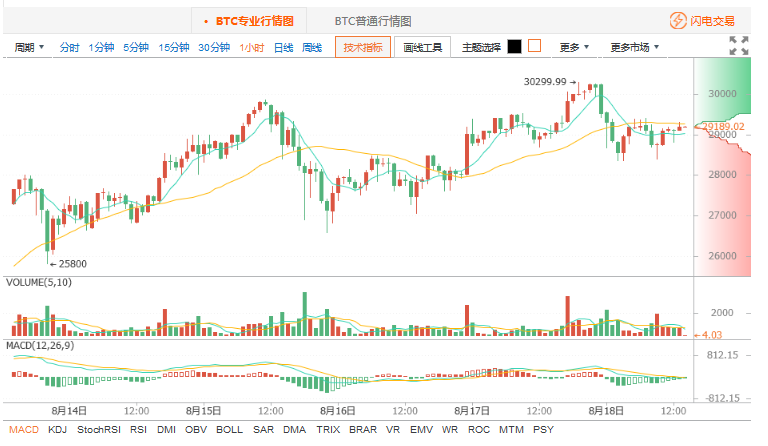The image size is (768, 446).
Task: Enable the BOLL indicator
Action: [x=229, y=430]
